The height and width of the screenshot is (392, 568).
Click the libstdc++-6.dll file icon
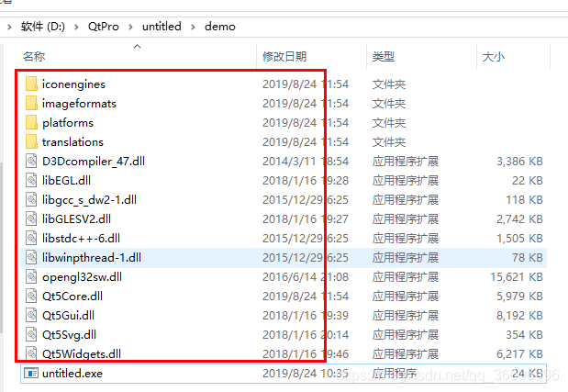31,238
